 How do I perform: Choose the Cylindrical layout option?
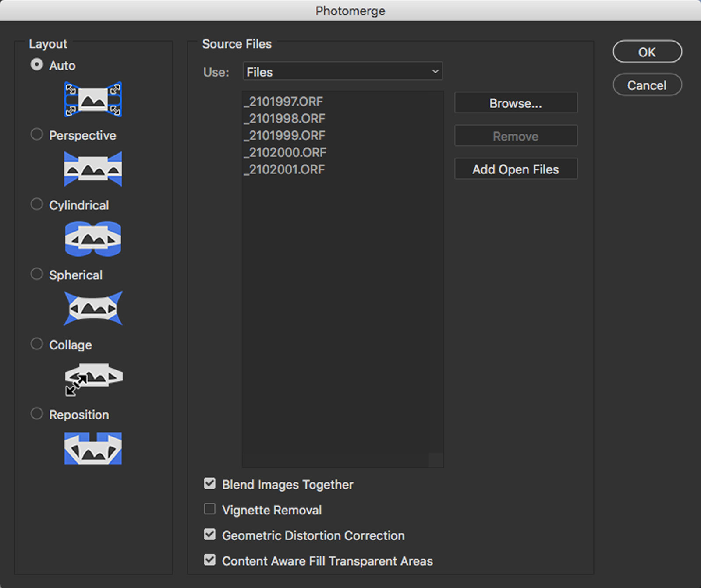[37, 204]
